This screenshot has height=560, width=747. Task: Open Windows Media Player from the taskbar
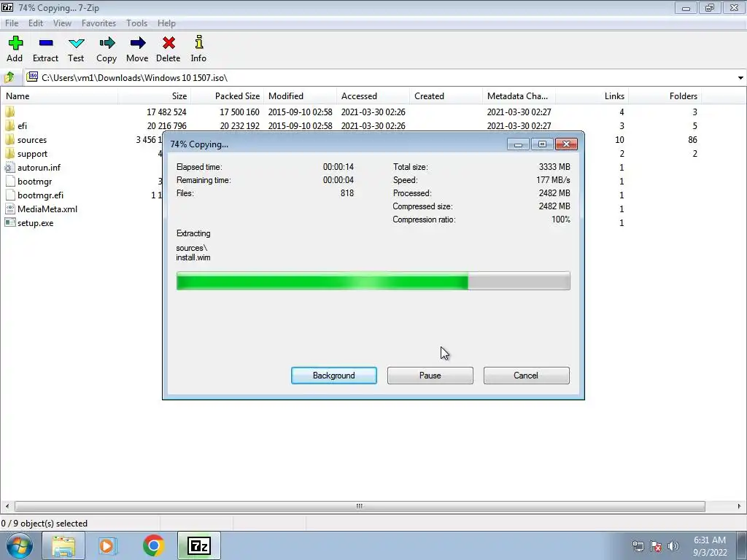pos(108,545)
